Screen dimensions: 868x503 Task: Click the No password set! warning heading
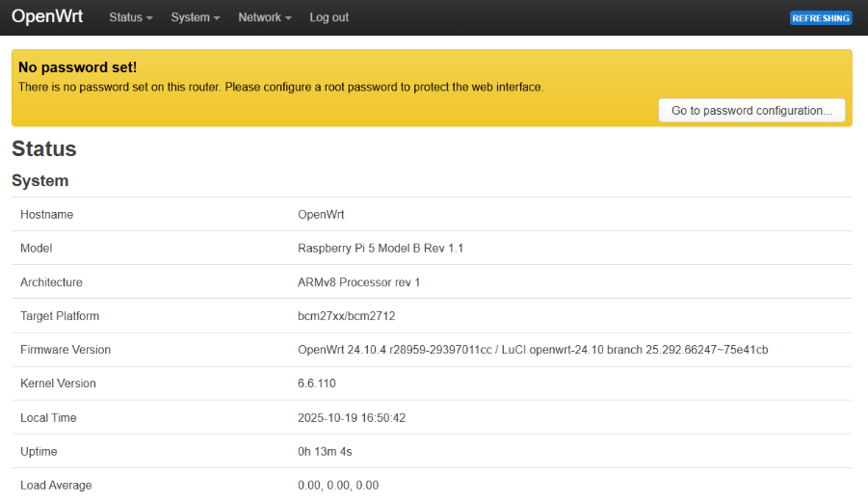(77, 67)
